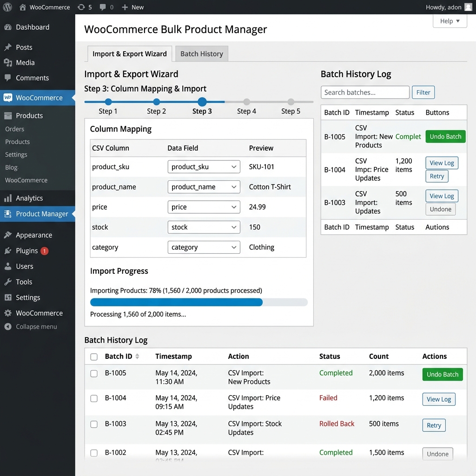Open Orders submenu item
This screenshot has height=476, width=476.
[14, 129]
